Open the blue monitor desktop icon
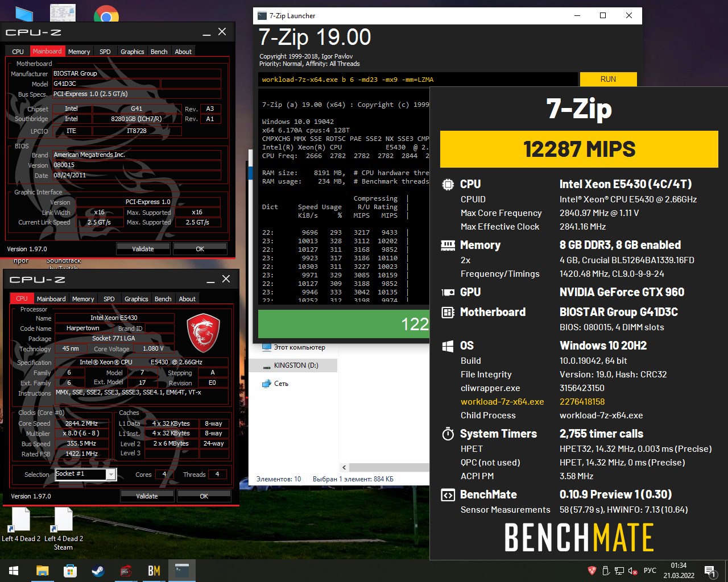728x582 pixels. (x=24, y=14)
